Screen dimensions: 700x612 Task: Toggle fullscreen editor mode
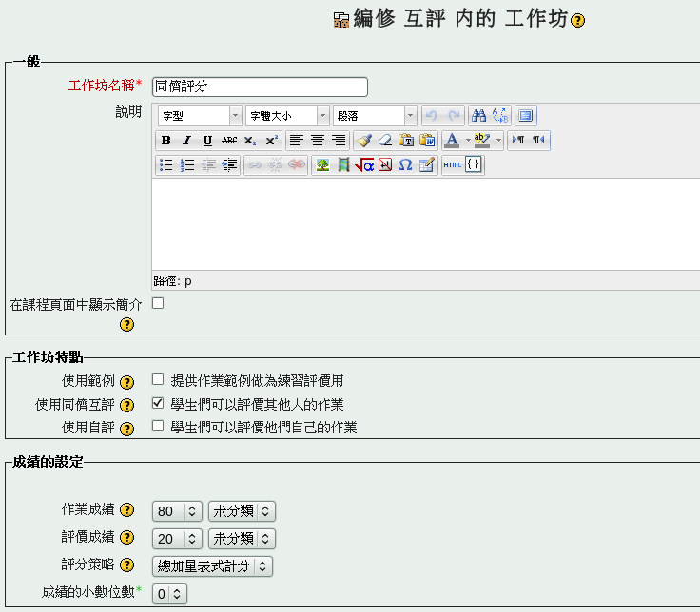526,116
